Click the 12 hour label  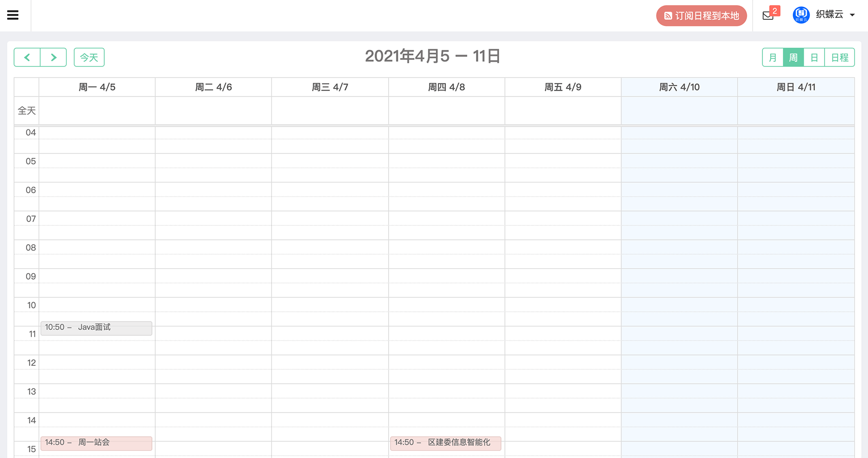(x=31, y=363)
